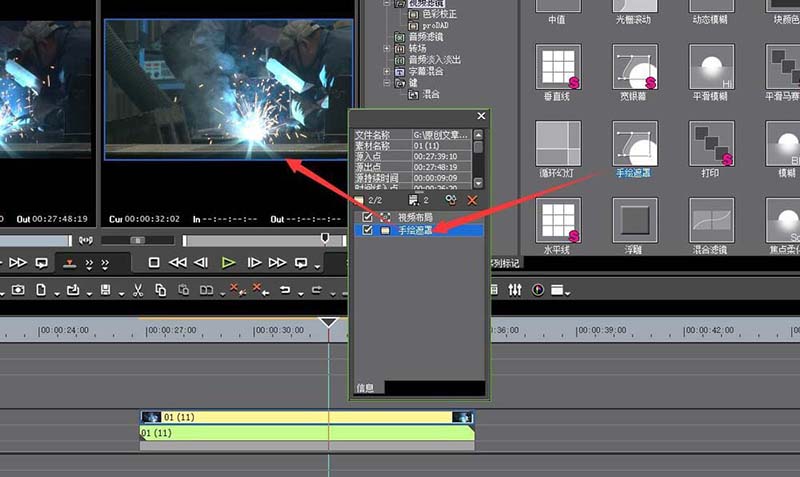The width and height of the screenshot is (800, 477).
Task: Click the player position slider handle
Action: coord(324,238)
